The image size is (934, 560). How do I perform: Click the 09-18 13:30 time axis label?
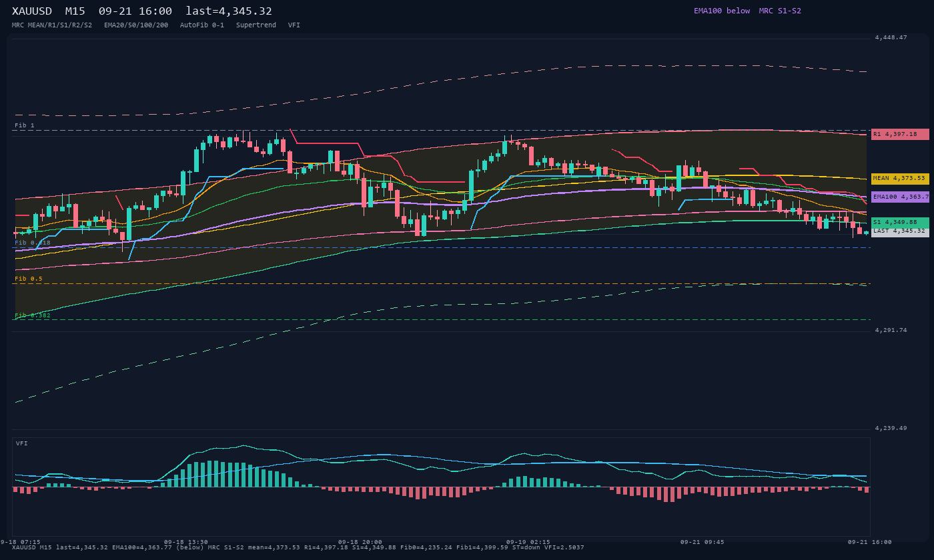(185, 542)
